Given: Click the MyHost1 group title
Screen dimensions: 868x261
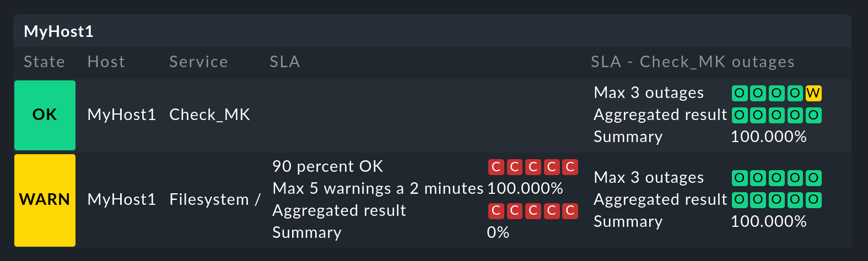Looking at the screenshot, I should 58,31.
